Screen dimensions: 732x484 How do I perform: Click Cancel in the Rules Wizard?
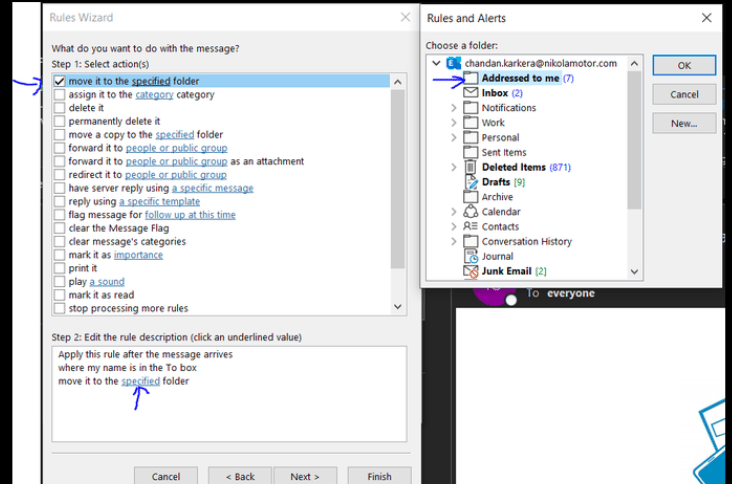166,476
